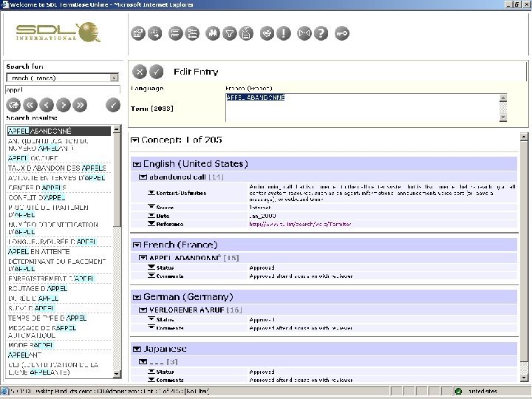532x399 pixels.
Task: Collapse the French (France) section
Action: (x=136, y=245)
